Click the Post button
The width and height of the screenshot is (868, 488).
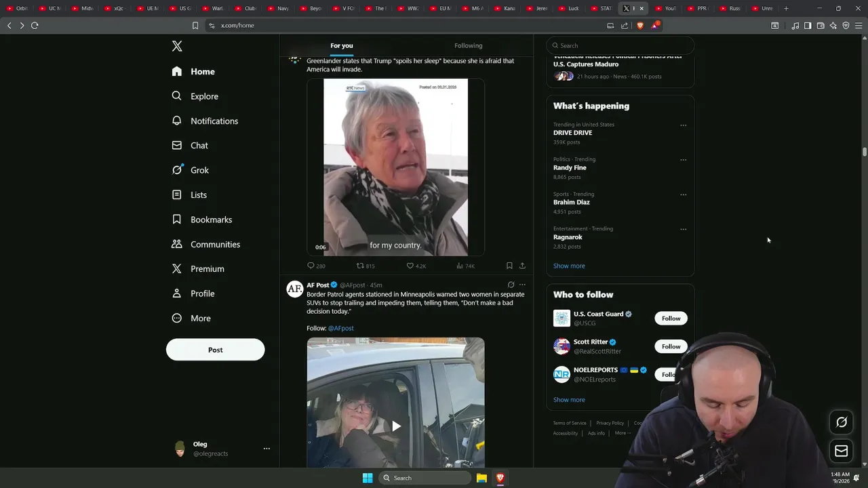pyautogui.click(x=215, y=350)
